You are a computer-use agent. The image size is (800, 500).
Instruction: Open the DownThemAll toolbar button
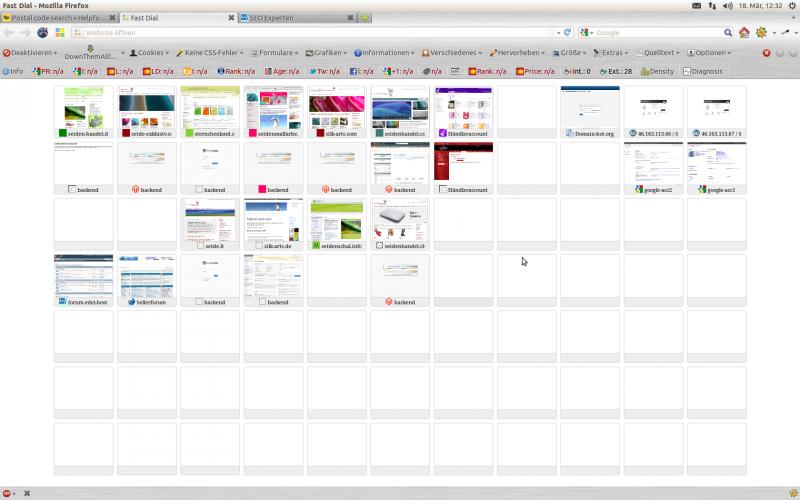pyautogui.click(x=91, y=52)
